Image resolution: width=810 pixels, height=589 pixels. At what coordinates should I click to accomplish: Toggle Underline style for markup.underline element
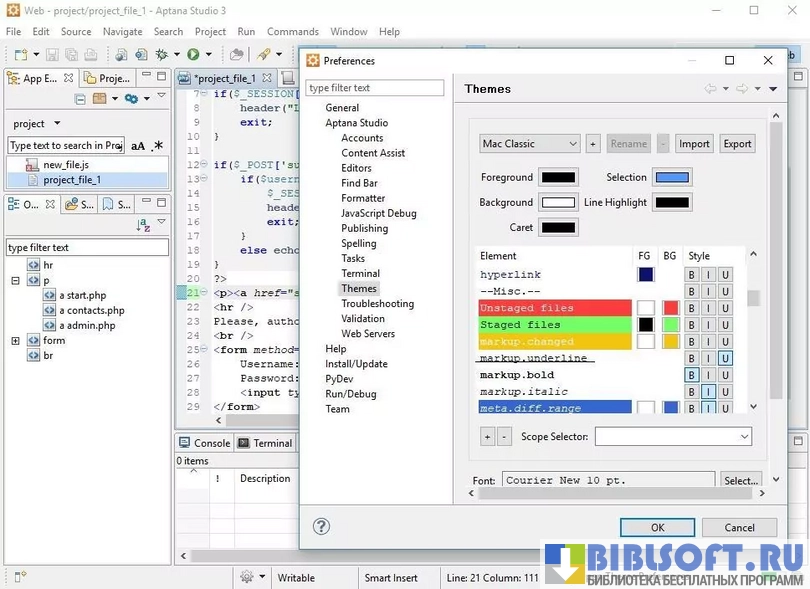tap(725, 358)
